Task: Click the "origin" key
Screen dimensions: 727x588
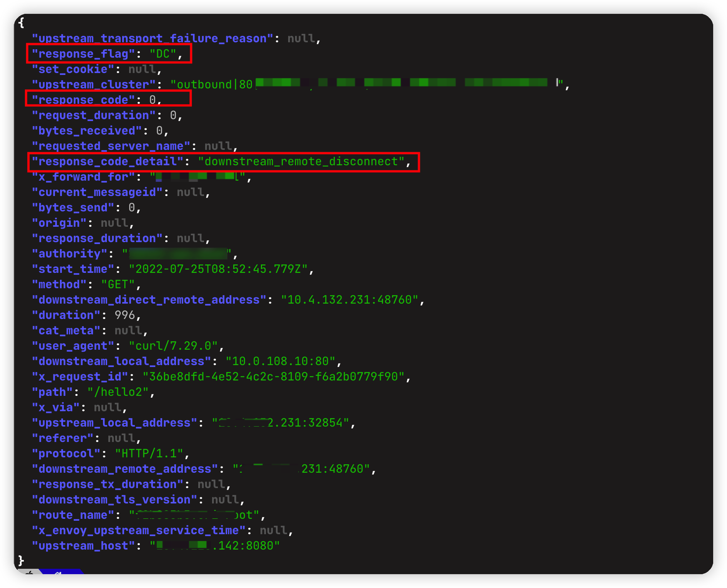Action: point(59,223)
